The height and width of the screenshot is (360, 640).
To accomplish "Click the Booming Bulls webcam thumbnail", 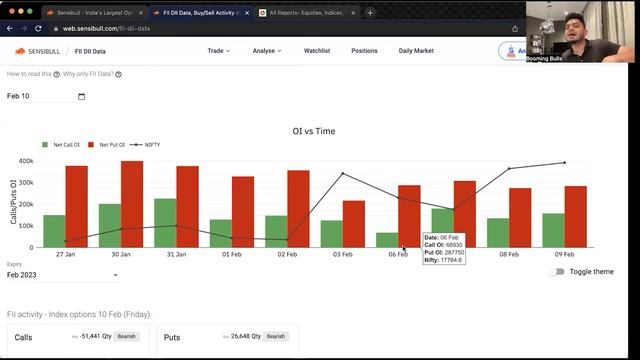I will (580, 32).
